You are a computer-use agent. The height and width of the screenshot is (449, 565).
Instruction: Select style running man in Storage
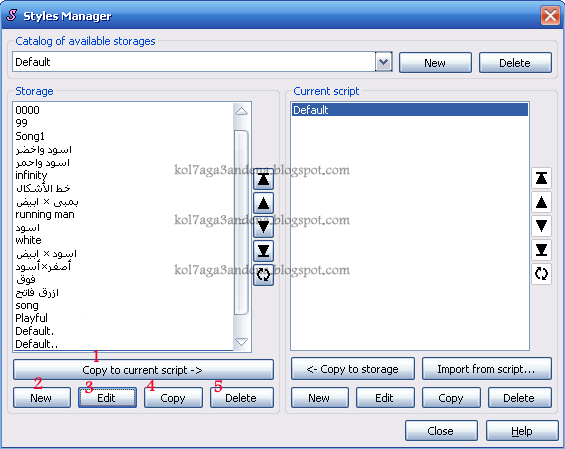click(x=123, y=214)
